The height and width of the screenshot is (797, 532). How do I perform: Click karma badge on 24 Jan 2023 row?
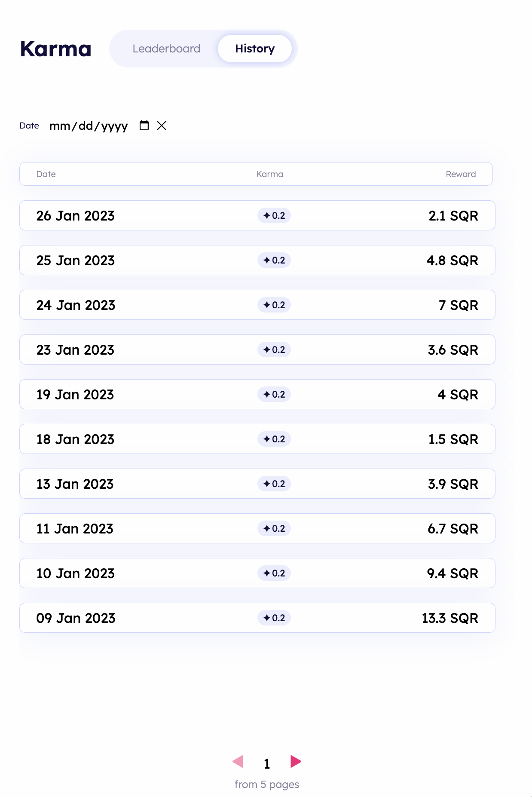(274, 305)
